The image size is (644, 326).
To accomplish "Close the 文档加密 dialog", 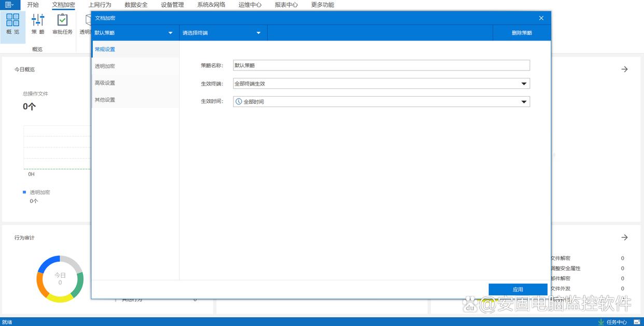I will click(x=541, y=18).
